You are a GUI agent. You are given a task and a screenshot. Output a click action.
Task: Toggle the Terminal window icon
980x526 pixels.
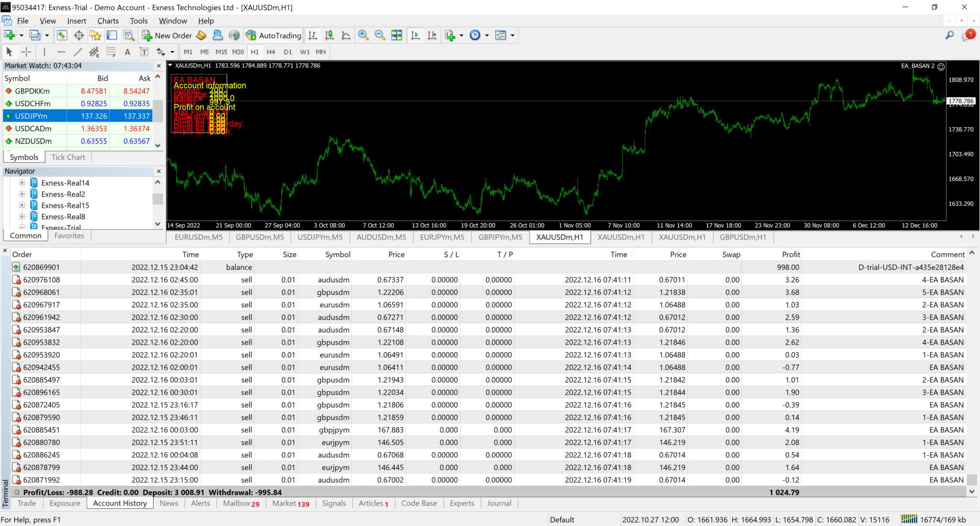[x=112, y=35]
